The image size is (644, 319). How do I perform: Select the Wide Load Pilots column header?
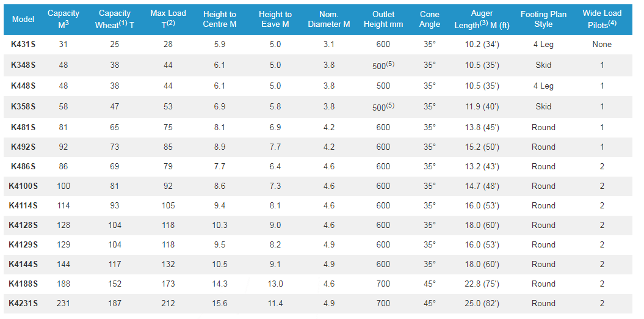601,19
